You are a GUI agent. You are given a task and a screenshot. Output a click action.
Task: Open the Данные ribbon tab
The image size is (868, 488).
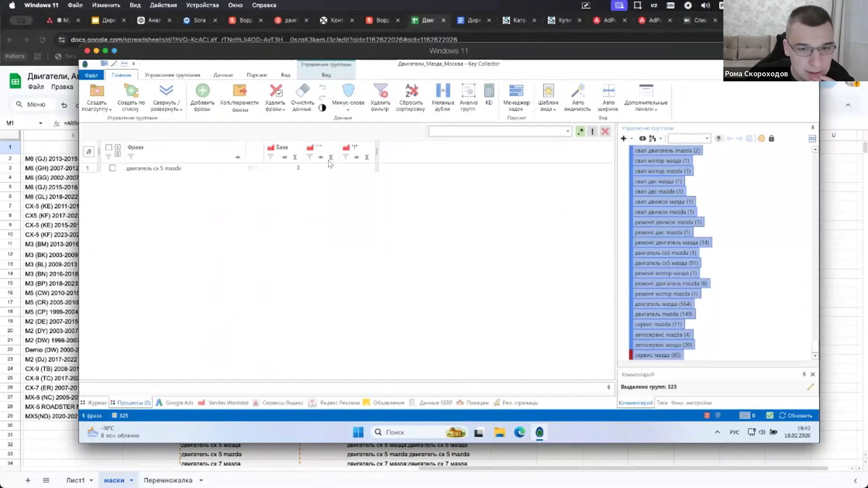tap(223, 75)
